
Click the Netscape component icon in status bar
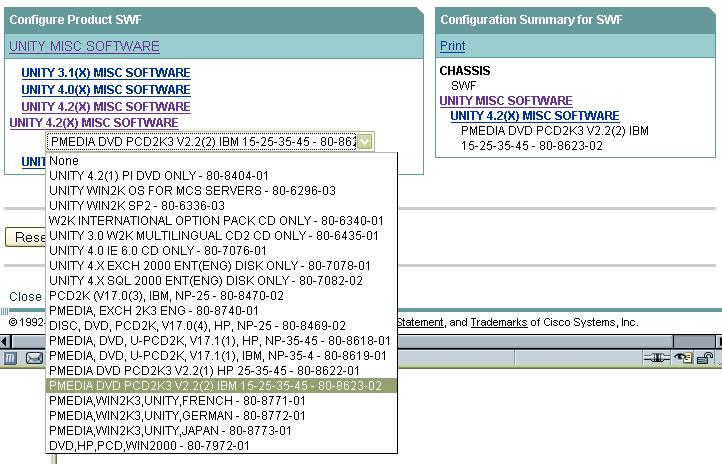10,358
